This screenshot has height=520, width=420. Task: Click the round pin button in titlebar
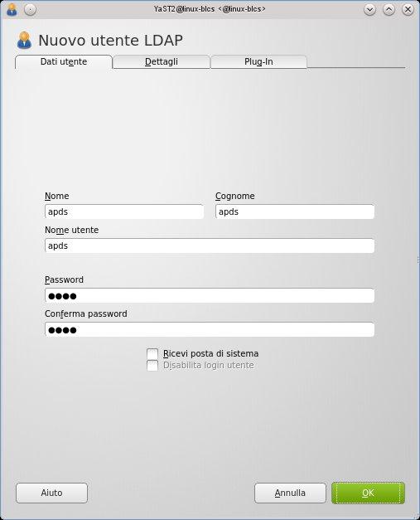pyautogui.click(x=30, y=10)
